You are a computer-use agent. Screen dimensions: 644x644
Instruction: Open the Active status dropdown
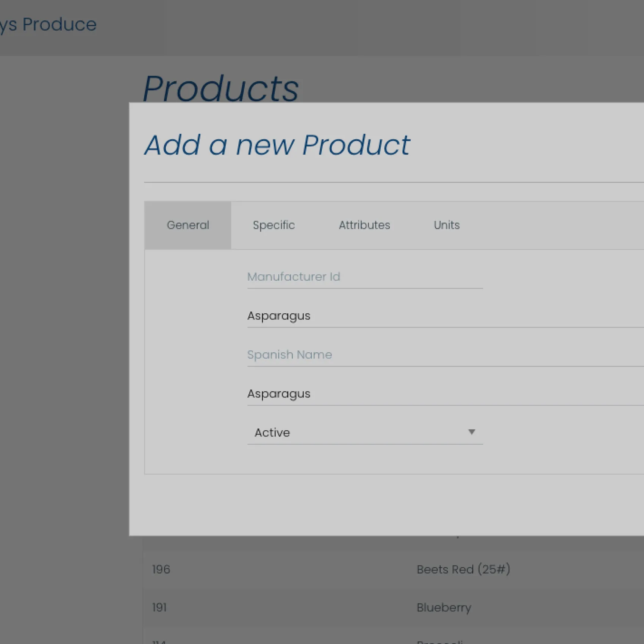[x=360, y=433]
